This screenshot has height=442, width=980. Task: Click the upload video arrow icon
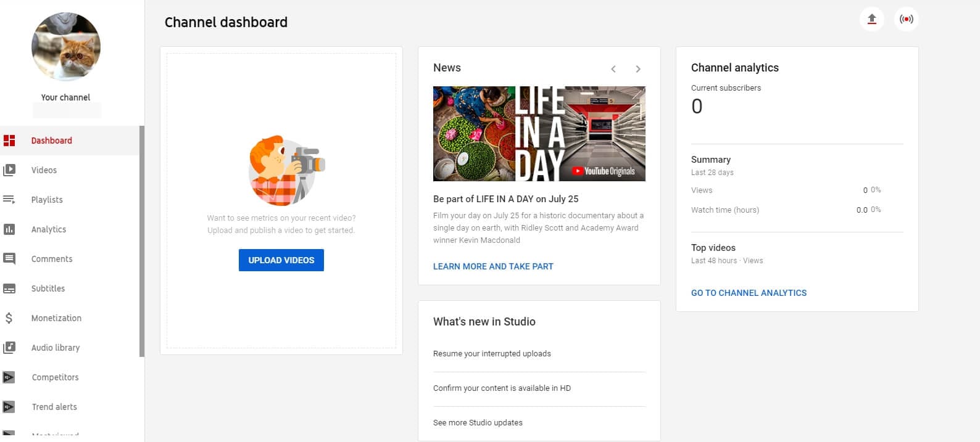(871, 19)
